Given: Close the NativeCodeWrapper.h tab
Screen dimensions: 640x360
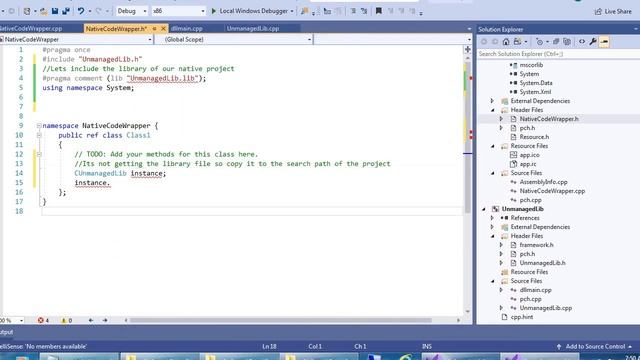Looking at the screenshot, I should coord(163,29).
